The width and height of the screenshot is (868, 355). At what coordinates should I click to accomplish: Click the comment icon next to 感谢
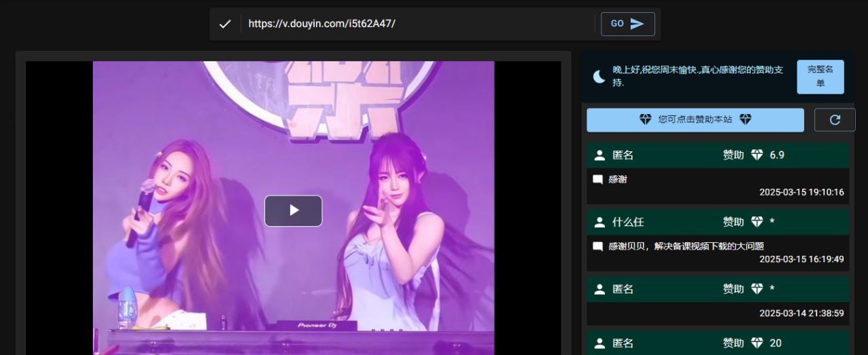[597, 179]
